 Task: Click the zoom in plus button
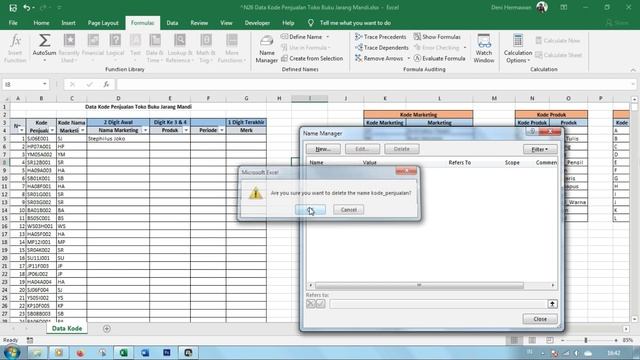tap(616, 340)
